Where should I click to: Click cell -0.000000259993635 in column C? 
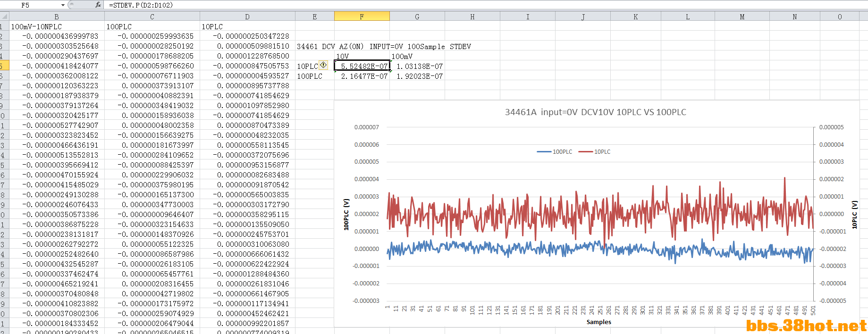(x=152, y=36)
